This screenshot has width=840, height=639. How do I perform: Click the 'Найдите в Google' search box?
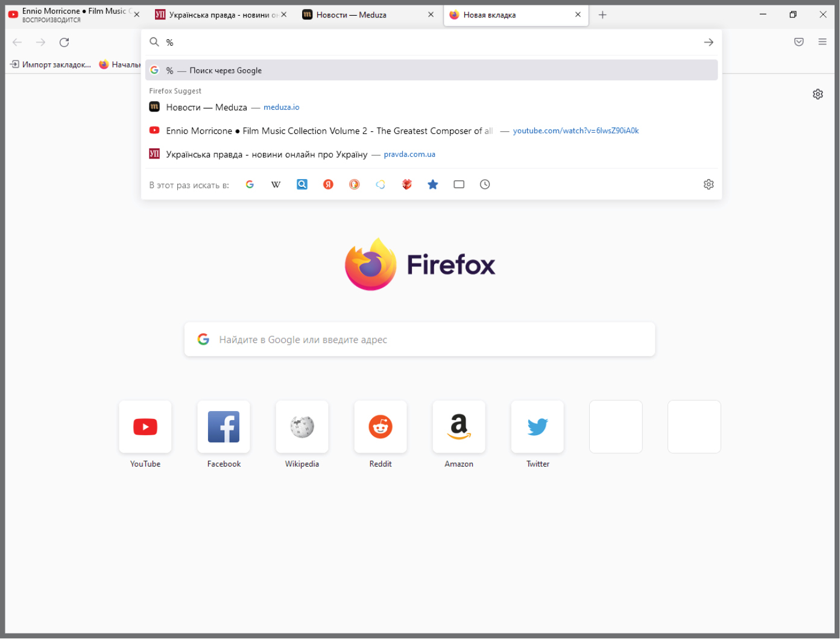pos(420,339)
